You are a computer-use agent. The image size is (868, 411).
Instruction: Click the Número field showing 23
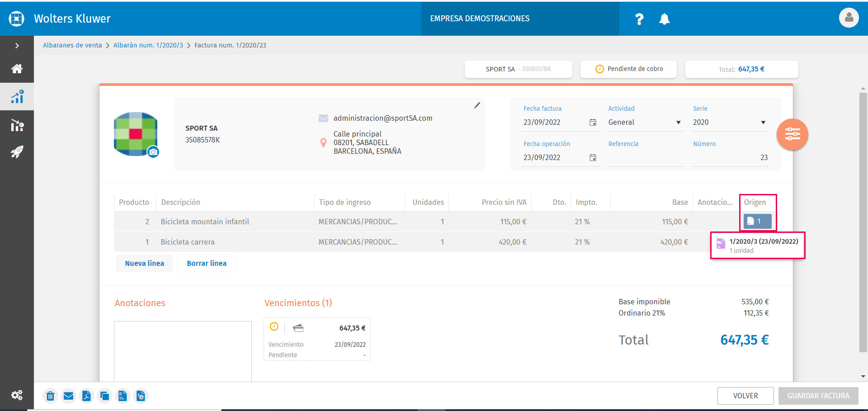(730, 157)
